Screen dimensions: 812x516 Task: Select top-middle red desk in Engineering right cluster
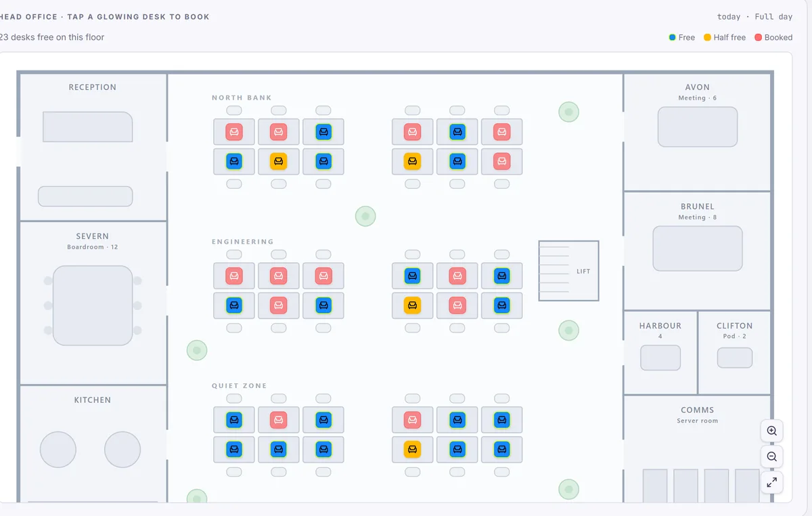coord(457,276)
